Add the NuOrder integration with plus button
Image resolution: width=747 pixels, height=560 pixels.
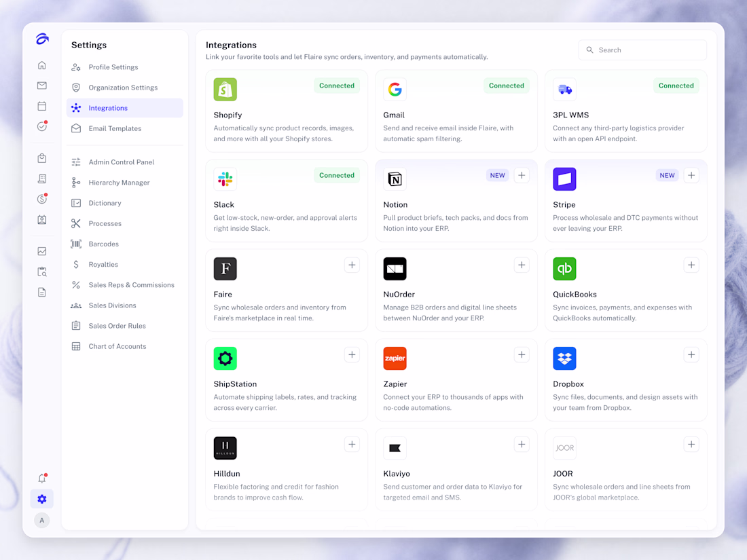[x=522, y=265]
